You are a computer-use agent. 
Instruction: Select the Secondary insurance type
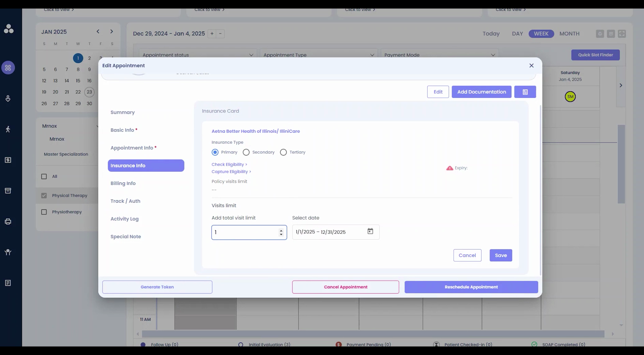(x=246, y=152)
